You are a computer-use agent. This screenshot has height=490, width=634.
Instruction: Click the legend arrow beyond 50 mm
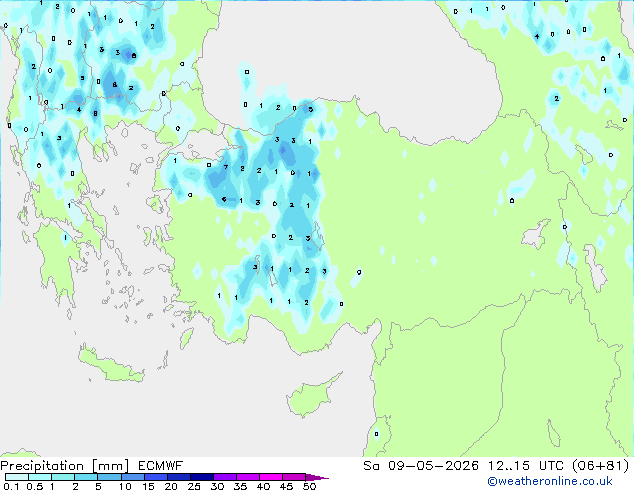click(317, 477)
